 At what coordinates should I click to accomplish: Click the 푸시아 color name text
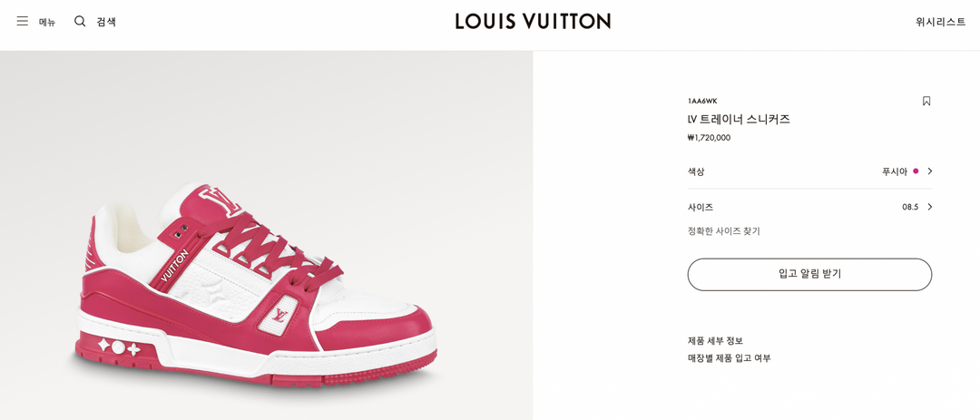(x=895, y=171)
